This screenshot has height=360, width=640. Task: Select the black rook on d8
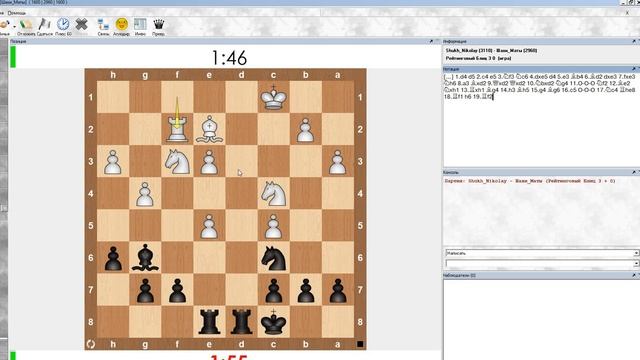(241, 322)
